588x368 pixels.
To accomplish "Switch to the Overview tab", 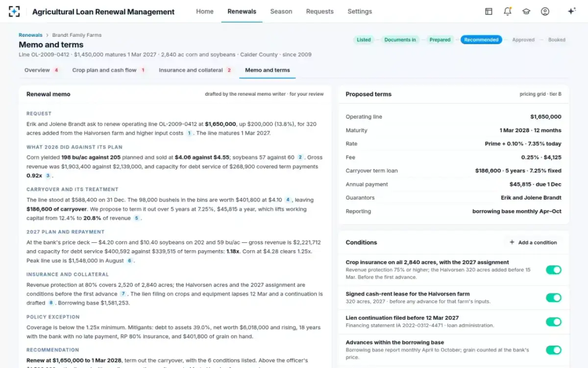I will click(42, 70).
